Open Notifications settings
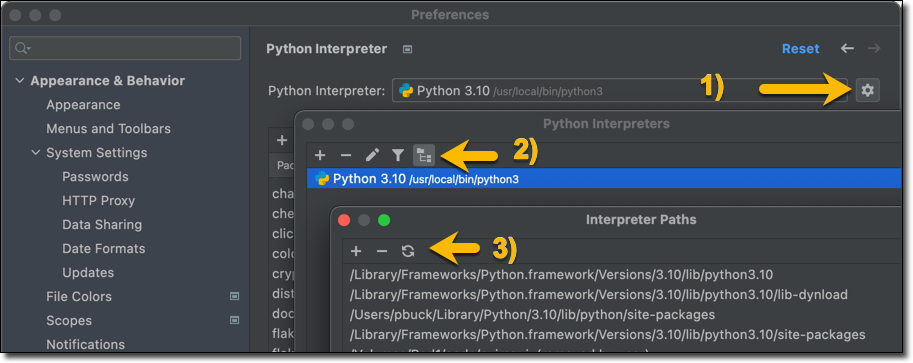The height and width of the screenshot is (363, 913). tap(86, 344)
